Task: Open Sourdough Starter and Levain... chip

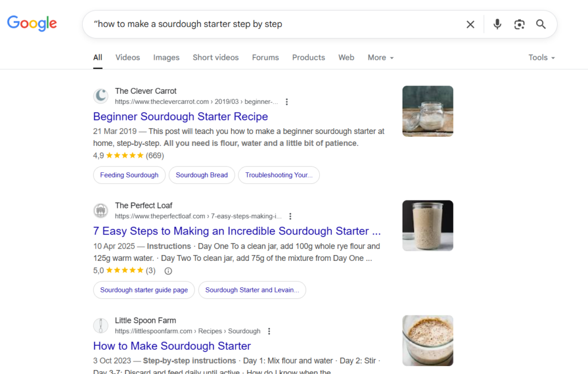Action: point(252,290)
